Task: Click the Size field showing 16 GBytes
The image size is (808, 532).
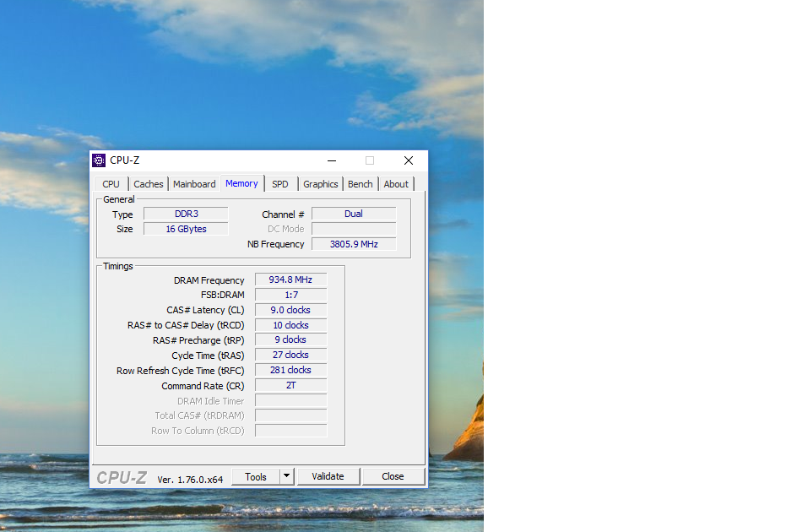Action: point(186,229)
